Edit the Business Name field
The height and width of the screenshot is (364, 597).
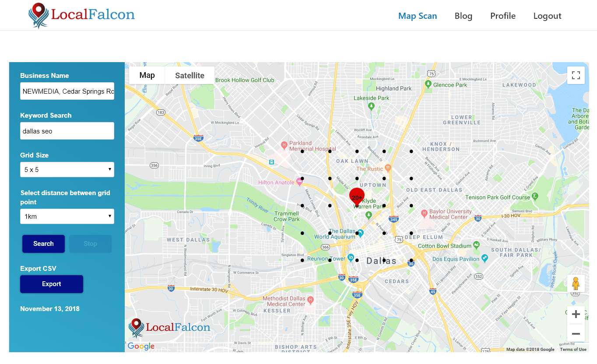67,91
